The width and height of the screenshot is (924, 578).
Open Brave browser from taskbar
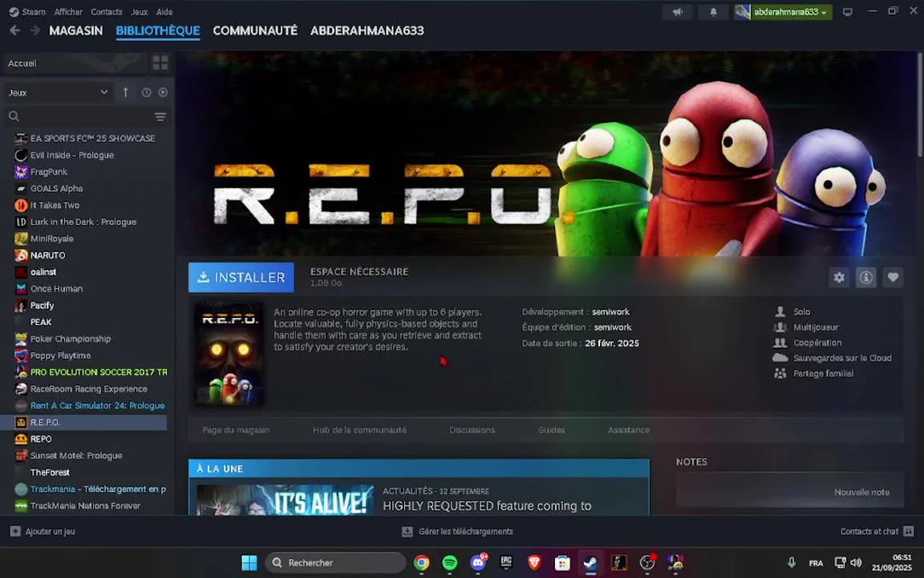click(x=534, y=563)
